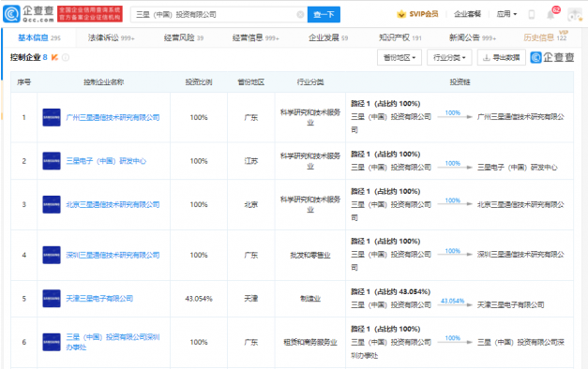Viewport: 588px width, 369px height.
Task: Click 控制企业名称 column header
Action: pyautogui.click(x=103, y=82)
